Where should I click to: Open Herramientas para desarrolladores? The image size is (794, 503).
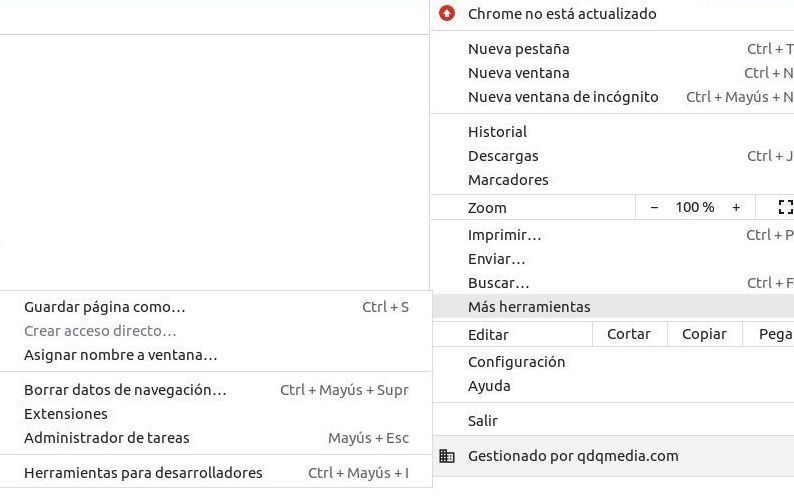(x=143, y=473)
